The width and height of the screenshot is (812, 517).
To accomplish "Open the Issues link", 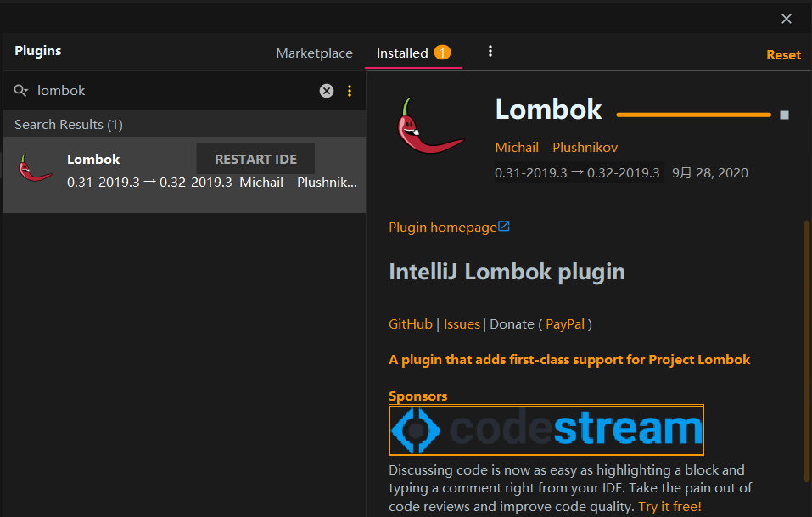I will [462, 324].
